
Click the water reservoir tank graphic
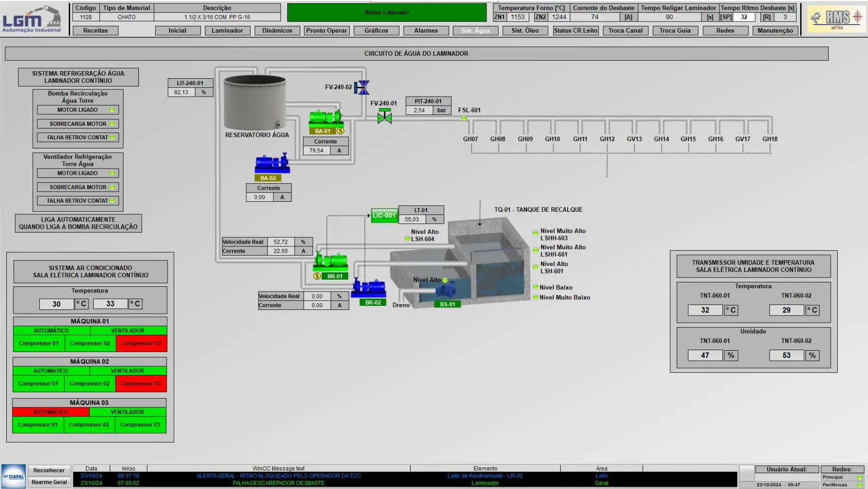click(255, 102)
